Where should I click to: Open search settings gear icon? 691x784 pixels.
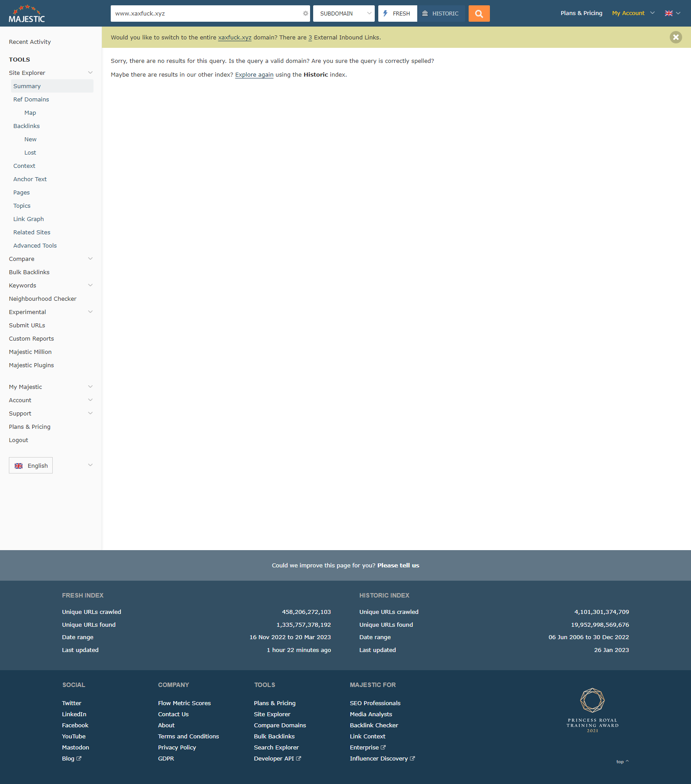click(306, 14)
